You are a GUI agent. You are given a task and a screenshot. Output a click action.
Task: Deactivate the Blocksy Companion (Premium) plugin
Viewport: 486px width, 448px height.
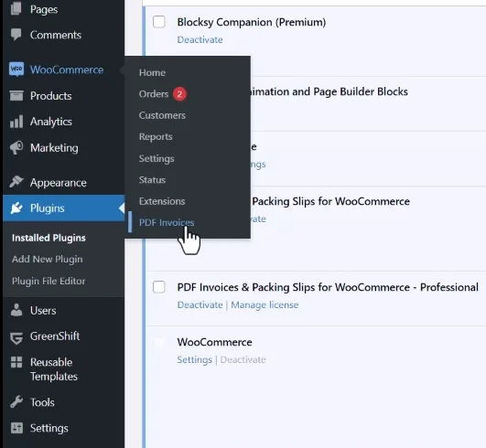(x=200, y=39)
